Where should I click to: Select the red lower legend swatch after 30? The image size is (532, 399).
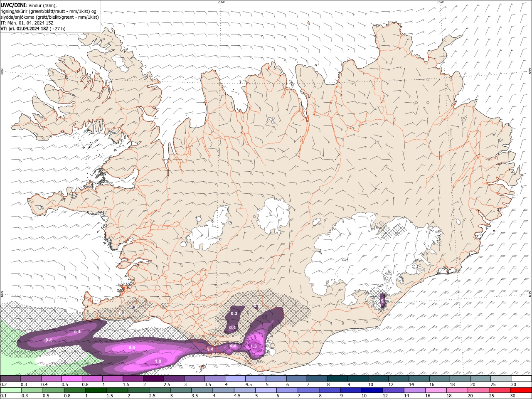[x=521, y=390]
